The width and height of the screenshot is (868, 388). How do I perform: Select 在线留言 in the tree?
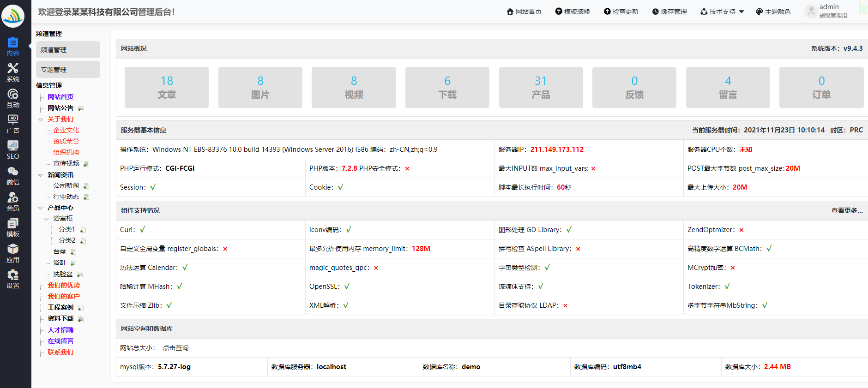pos(60,341)
